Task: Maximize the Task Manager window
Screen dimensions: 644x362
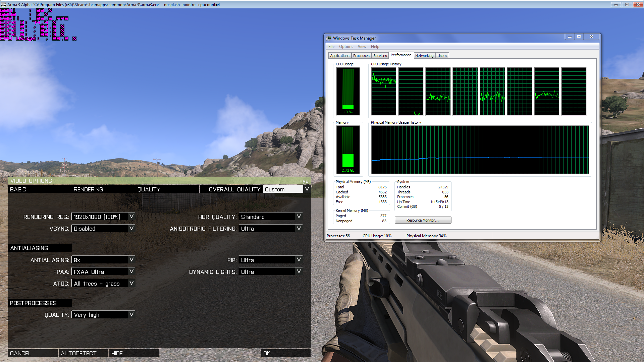Action: pyautogui.click(x=579, y=37)
